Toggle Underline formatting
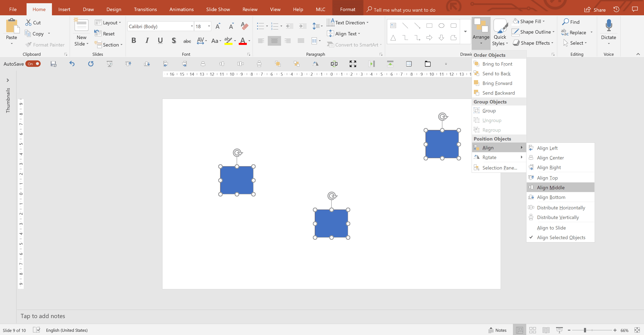The image size is (644, 335). point(160,40)
